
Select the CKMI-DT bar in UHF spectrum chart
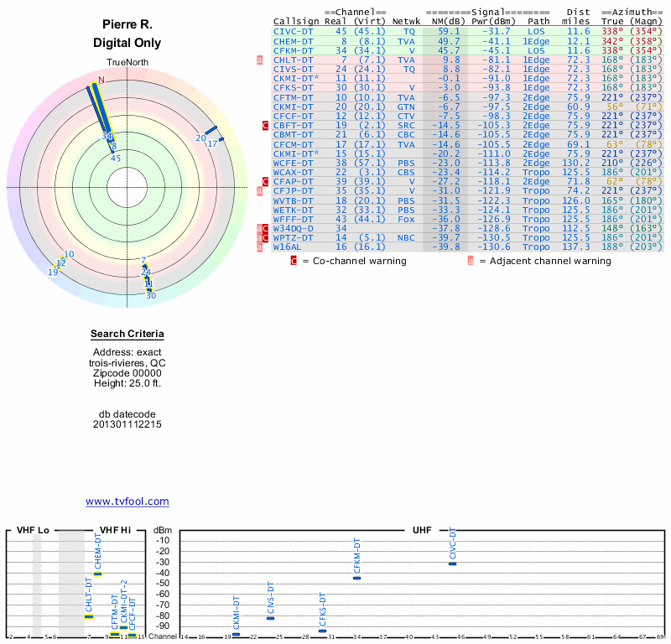pyautogui.click(x=236, y=634)
